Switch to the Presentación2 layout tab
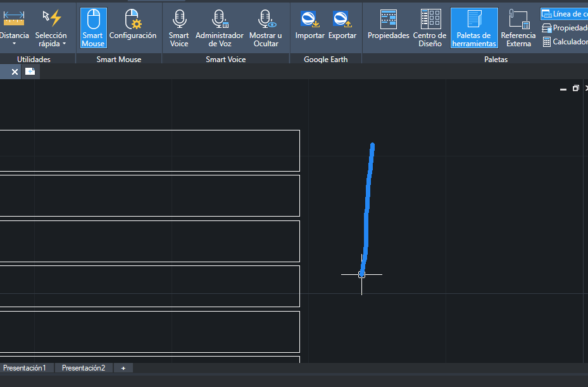The height and width of the screenshot is (387, 588). pyautogui.click(x=84, y=368)
